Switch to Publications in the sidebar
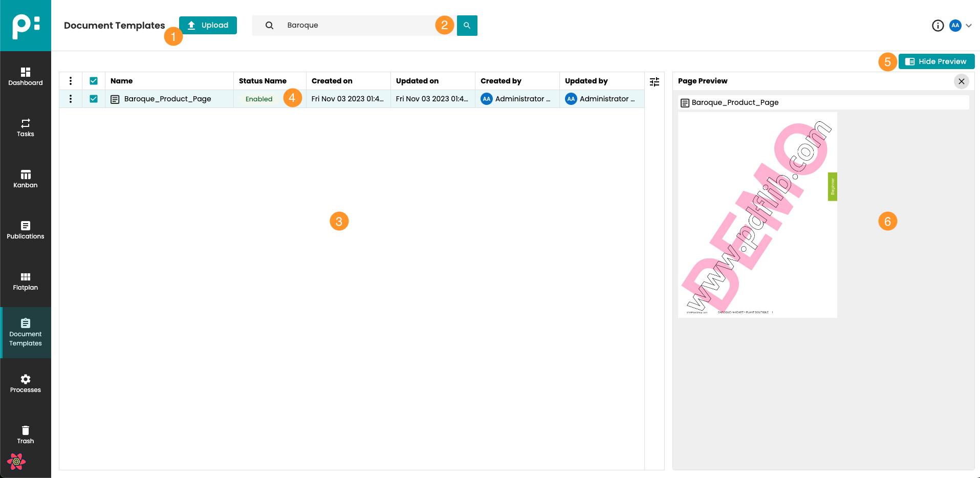The width and height of the screenshot is (980, 478). click(26, 230)
